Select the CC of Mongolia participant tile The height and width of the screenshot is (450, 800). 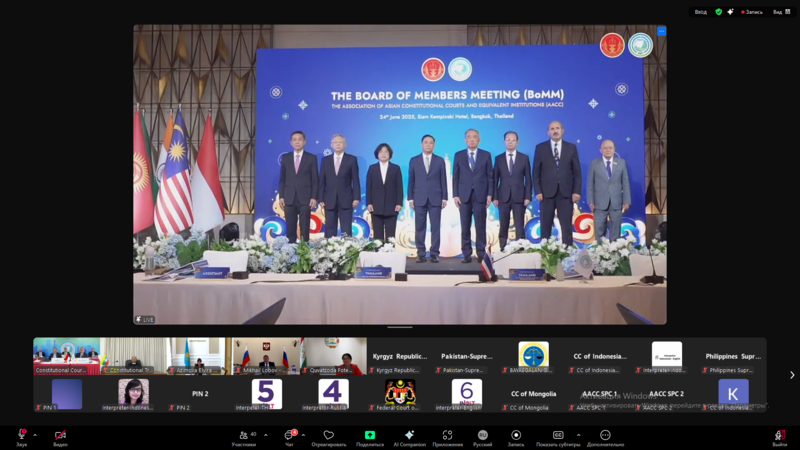click(533, 394)
